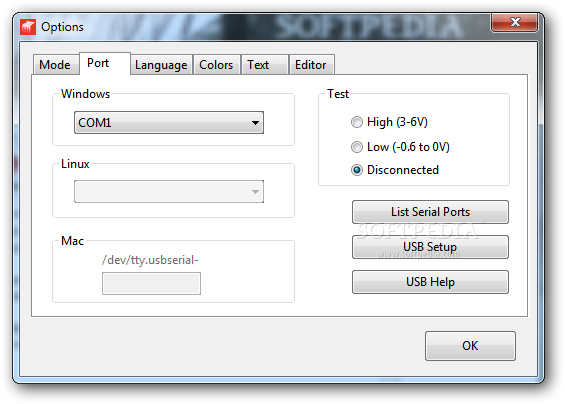The width and height of the screenshot is (565, 404).
Task: Click the Mac usbserial input field
Action: point(151,284)
